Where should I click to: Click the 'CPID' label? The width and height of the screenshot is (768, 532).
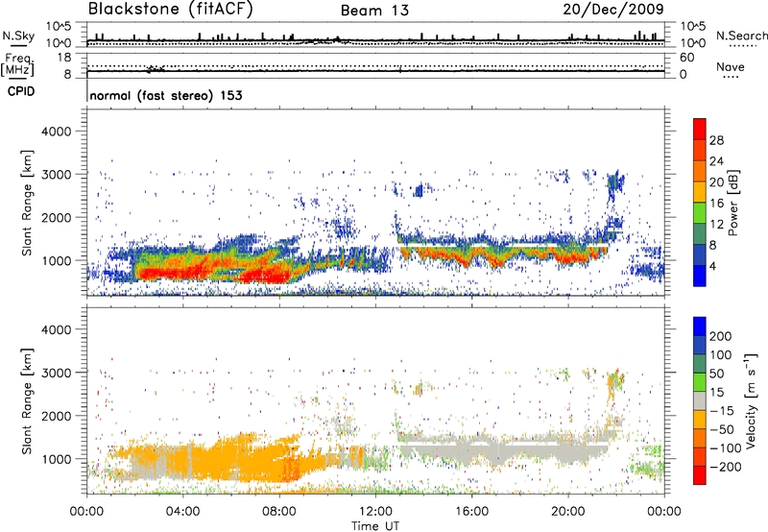[x=21, y=91]
